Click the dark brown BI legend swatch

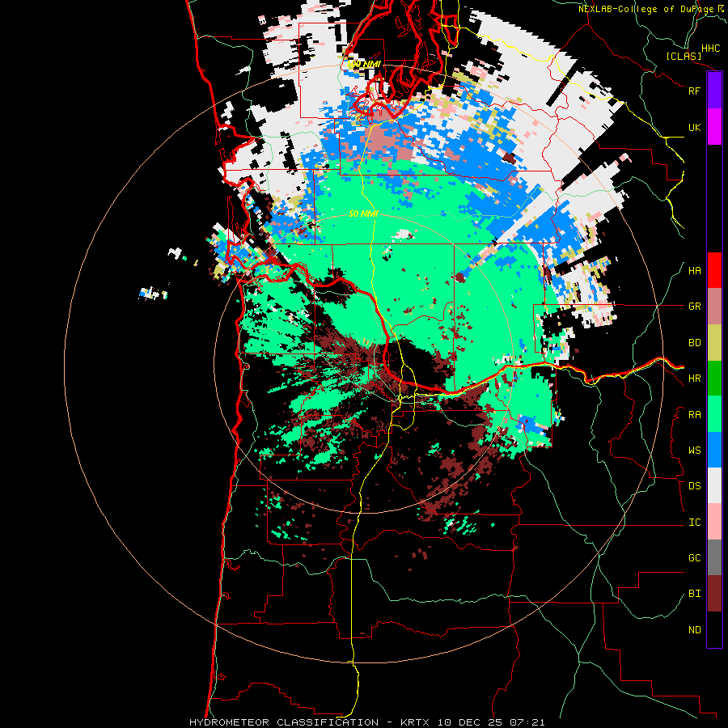coord(714,594)
